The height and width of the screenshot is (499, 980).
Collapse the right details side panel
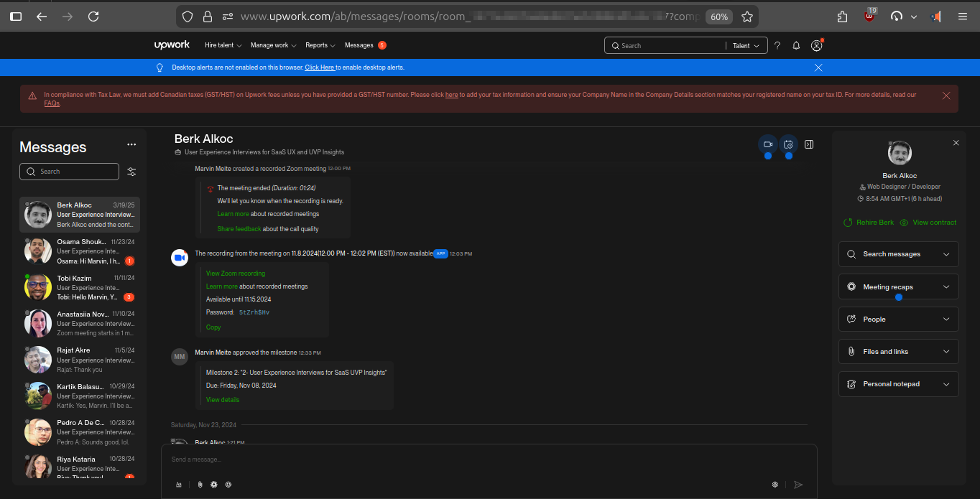point(809,144)
